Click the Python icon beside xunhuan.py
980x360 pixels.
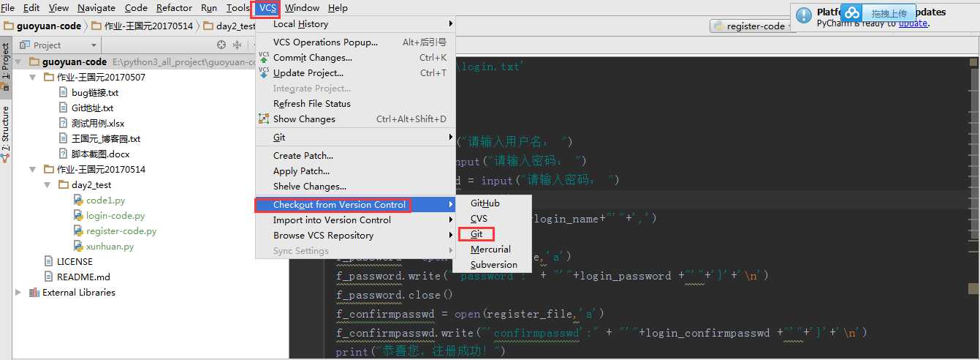(79, 246)
